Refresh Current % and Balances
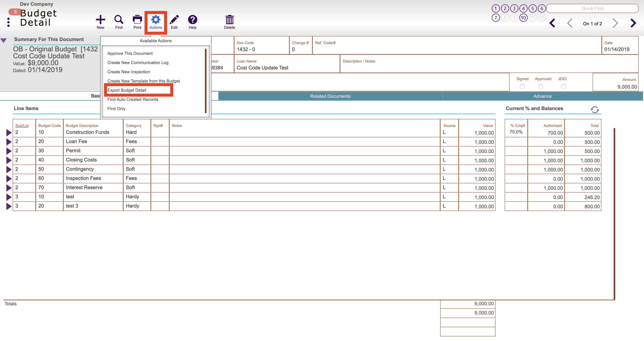Image resolution: width=644 pixels, height=341 pixels. point(594,110)
